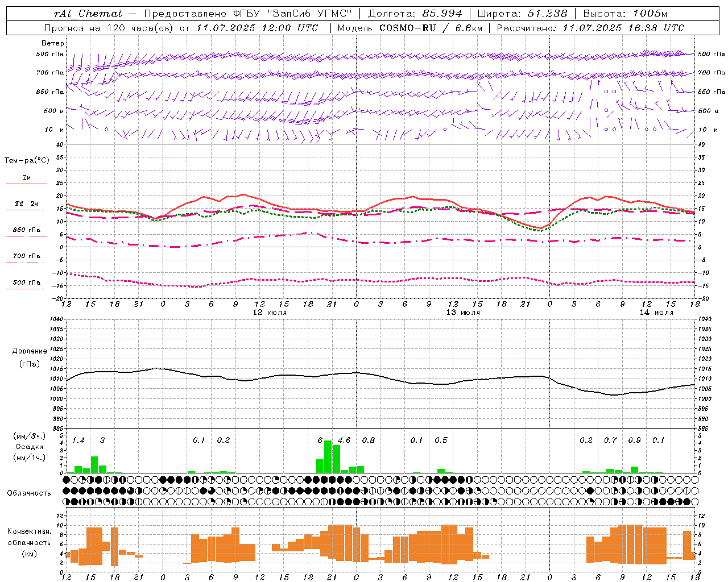Select the 0.5 precipitation total value
The width and height of the screenshot is (728, 582).
[x=441, y=440]
